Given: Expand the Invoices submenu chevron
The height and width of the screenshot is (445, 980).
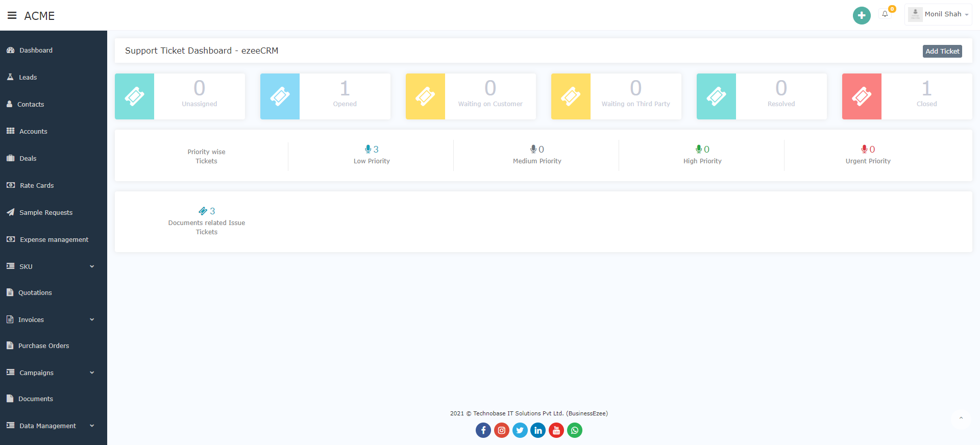Looking at the screenshot, I should [92, 319].
